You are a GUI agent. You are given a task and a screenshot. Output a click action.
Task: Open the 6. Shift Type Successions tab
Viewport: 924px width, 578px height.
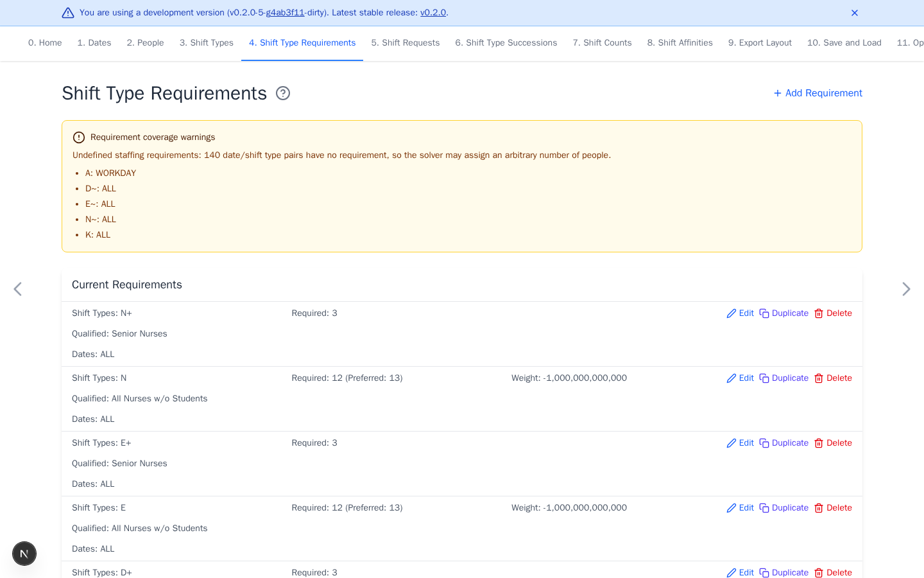point(506,43)
